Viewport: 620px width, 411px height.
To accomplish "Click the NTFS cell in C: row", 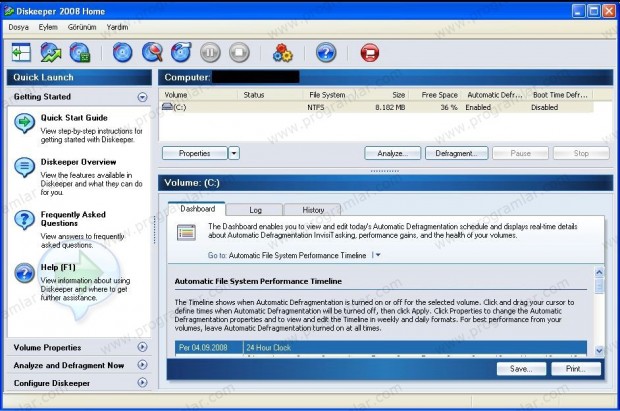I will pyautogui.click(x=316, y=107).
